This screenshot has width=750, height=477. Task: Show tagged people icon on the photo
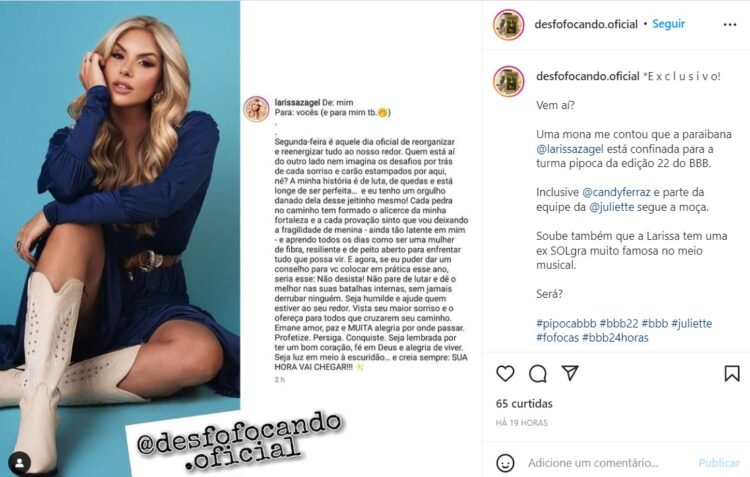coord(20,463)
